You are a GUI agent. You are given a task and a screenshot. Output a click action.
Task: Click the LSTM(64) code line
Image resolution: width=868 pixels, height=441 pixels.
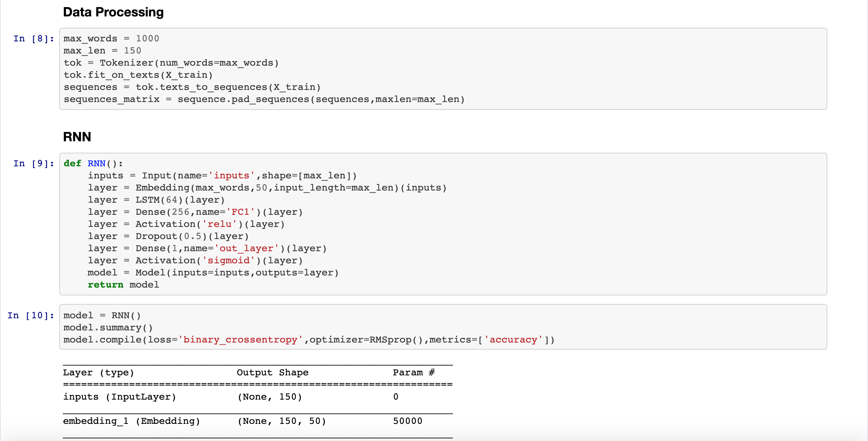pyautogui.click(x=156, y=200)
